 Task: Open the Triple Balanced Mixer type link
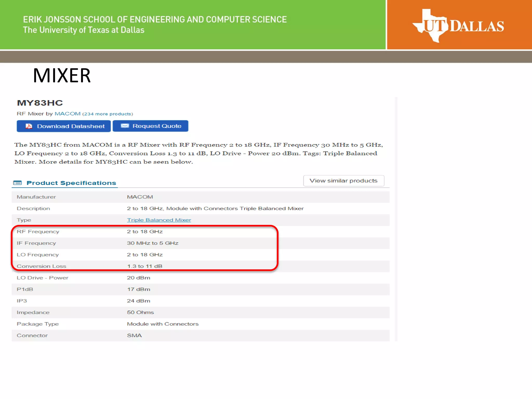click(x=159, y=220)
